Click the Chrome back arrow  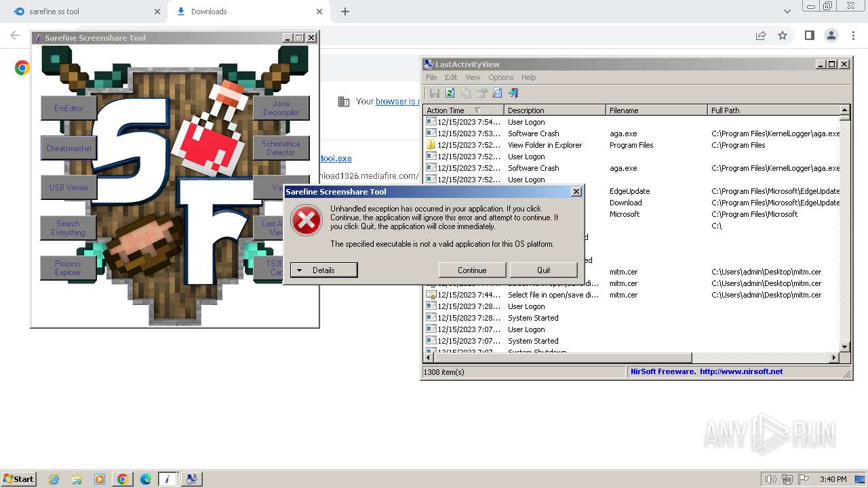point(15,35)
